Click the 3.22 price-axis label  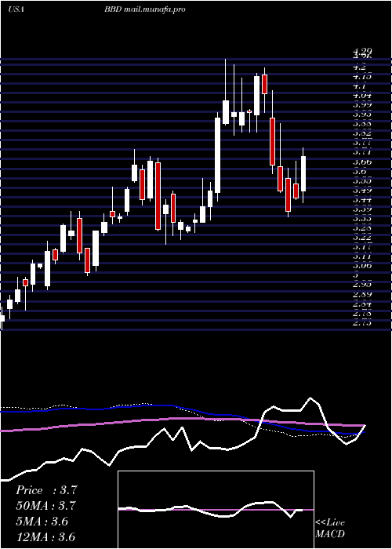click(x=362, y=238)
